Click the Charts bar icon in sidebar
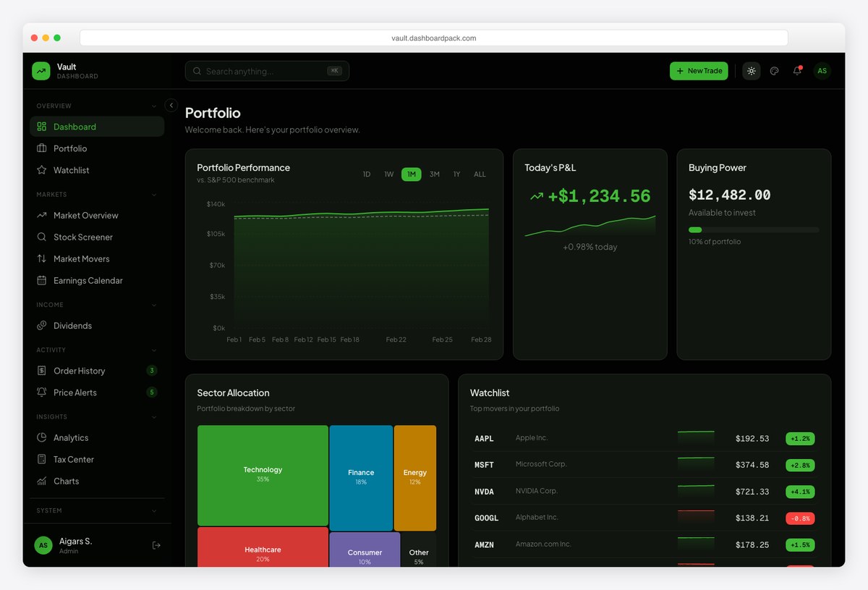This screenshot has height=590, width=868. coord(41,481)
